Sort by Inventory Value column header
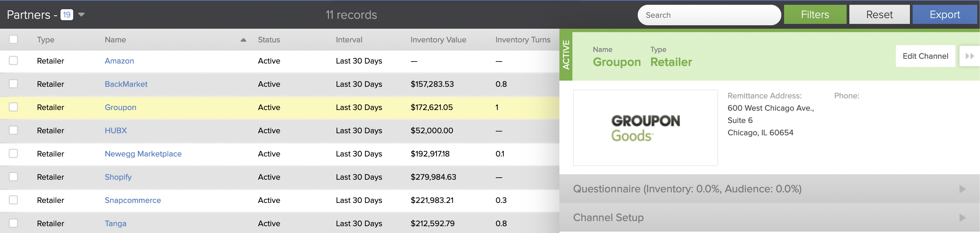The height and width of the screenshot is (233, 980). [x=438, y=40]
